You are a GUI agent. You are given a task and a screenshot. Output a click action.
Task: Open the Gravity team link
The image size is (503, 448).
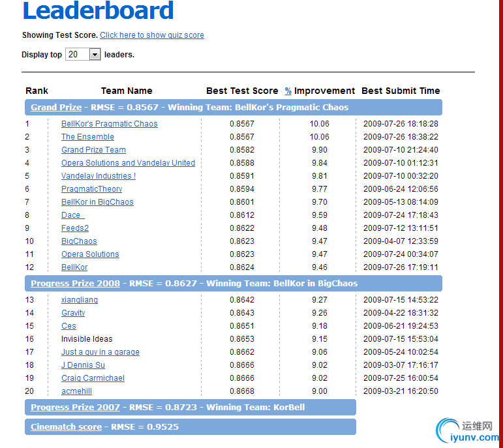[73, 313]
